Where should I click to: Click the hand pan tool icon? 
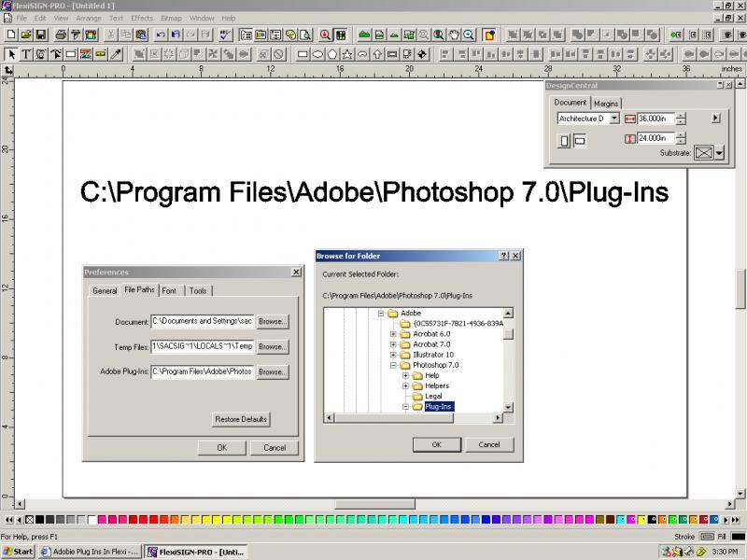click(454, 35)
